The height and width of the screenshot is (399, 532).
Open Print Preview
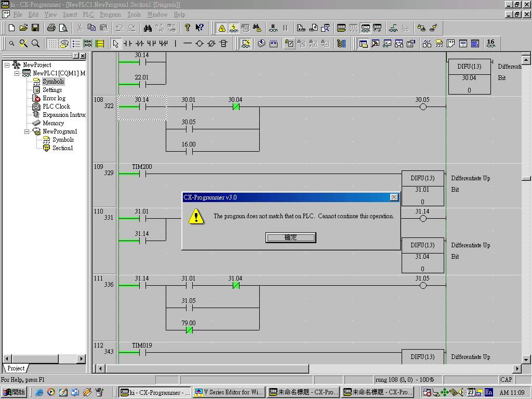pyautogui.click(x=63, y=28)
